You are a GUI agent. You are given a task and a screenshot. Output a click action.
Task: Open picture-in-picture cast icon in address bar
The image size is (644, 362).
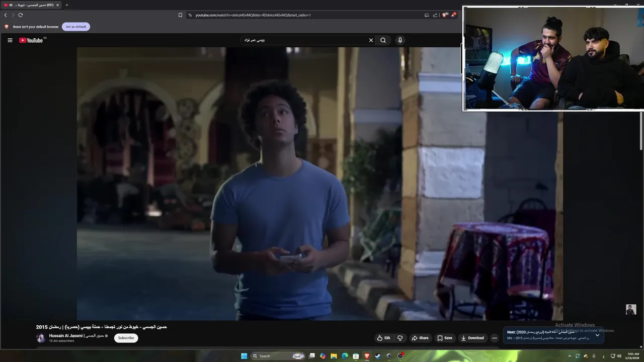(x=427, y=15)
